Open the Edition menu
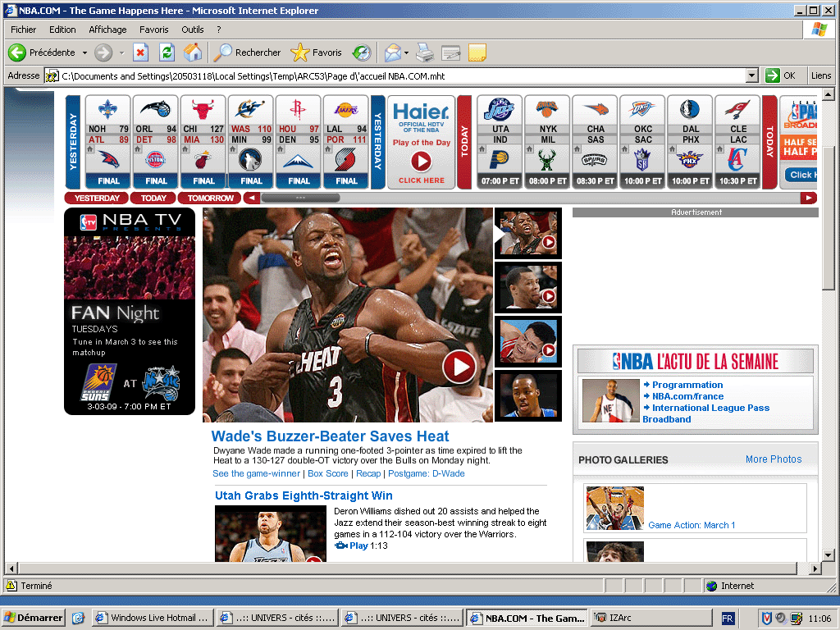 [62, 30]
